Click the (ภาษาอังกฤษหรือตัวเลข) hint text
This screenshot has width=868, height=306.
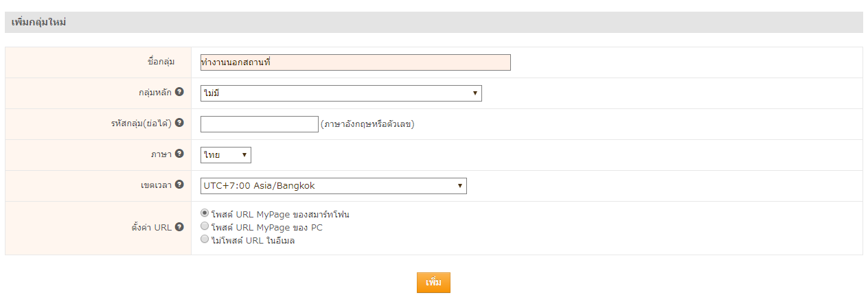tap(367, 124)
